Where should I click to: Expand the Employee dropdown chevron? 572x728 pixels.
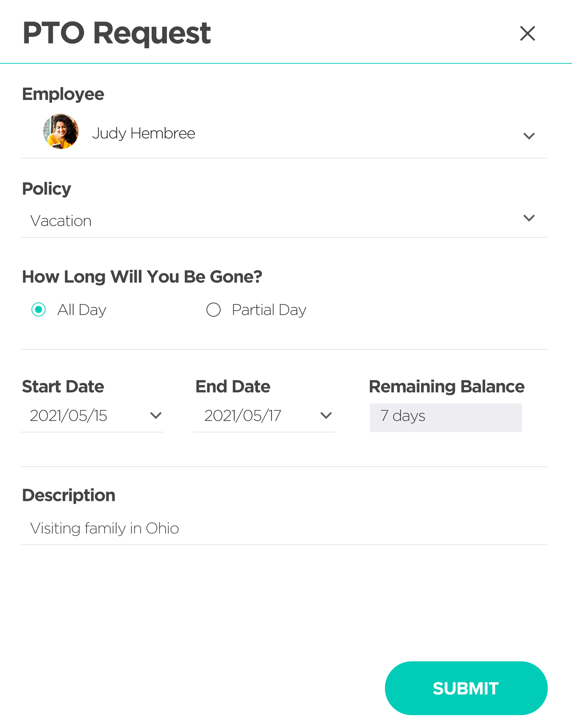click(529, 136)
